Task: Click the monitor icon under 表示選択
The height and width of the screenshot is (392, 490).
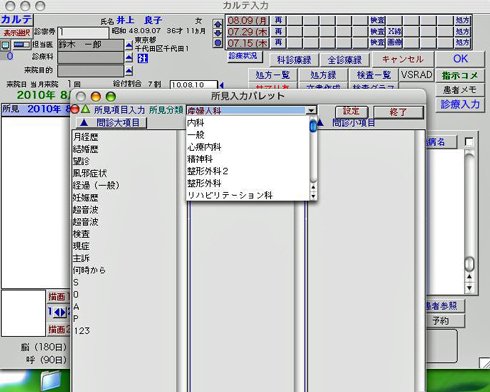Action: 6,45
